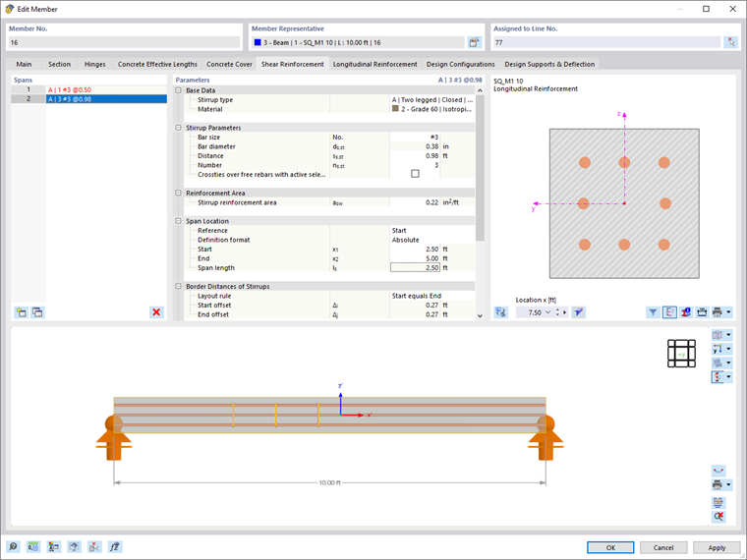Delete the selected span with the red X
The height and width of the screenshot is (560, 747).
click(156, 312)
